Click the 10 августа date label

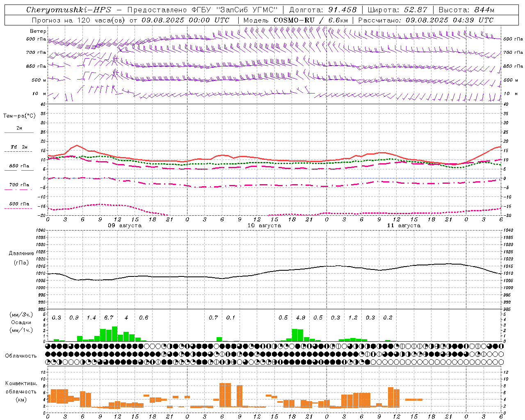click(x=264, y=226)
